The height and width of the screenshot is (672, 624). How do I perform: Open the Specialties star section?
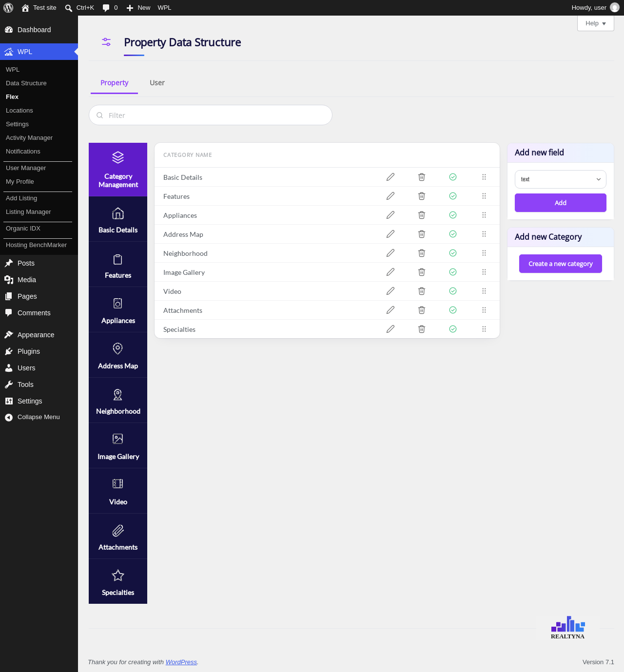[118, 582]
